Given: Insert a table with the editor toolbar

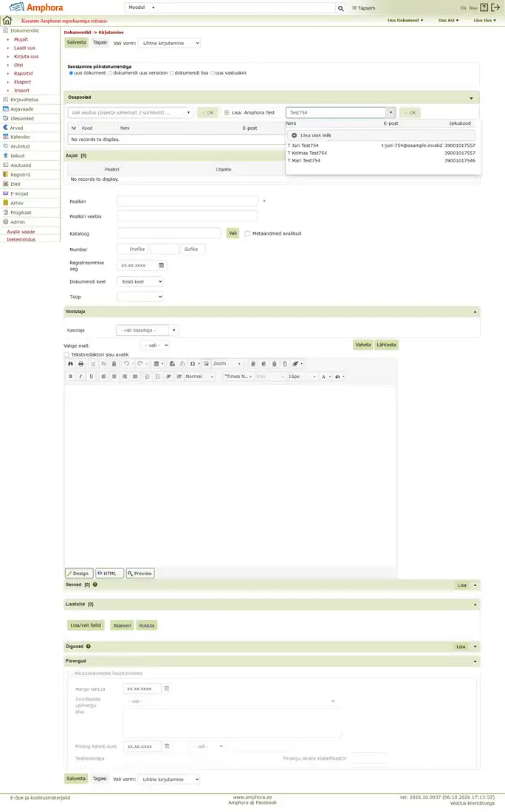Looking at the screenshot, I should point(157,363).
